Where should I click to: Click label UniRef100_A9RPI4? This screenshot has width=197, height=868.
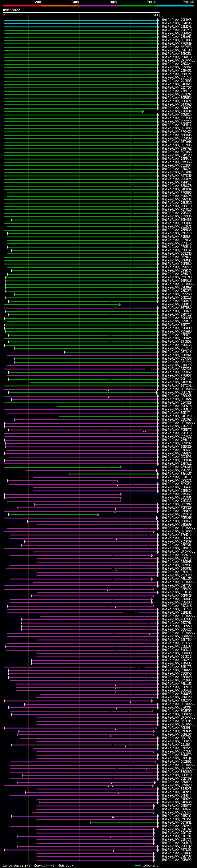[176, 182]
